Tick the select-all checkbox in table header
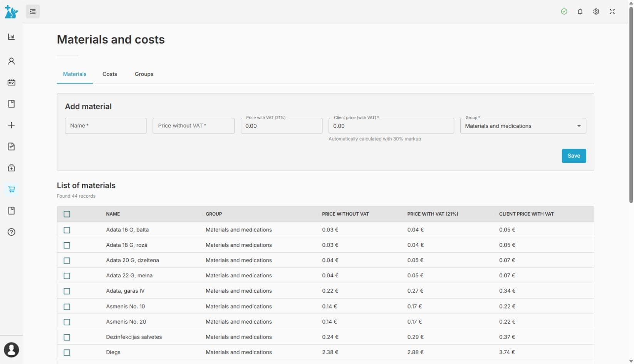Viewport: 634px width, 364px height. coord(67,214)
